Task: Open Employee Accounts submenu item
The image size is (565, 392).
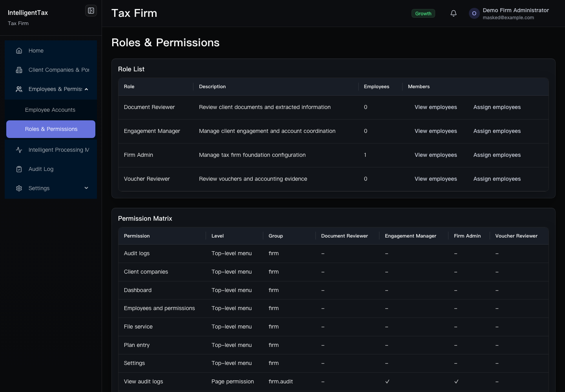Action: click(x=51, y=110)
